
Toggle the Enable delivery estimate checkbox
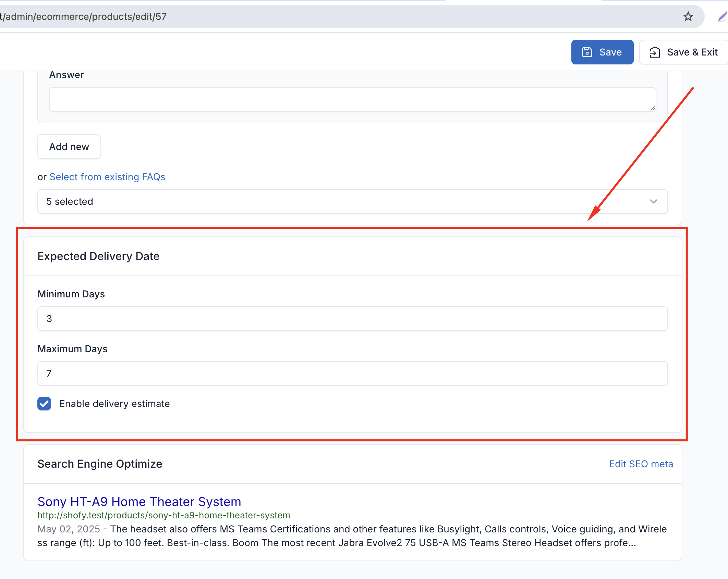tap(44, 404)
